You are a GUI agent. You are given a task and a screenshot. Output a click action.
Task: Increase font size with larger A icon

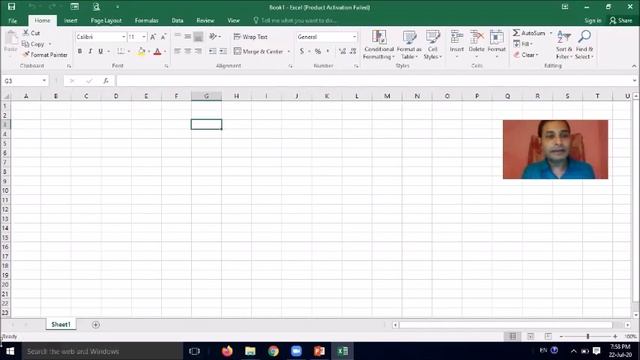(153, 37)
